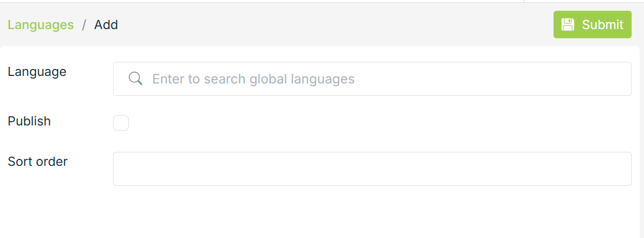Save the language using Submit
The image size is (644, 238).
[592, 25]
